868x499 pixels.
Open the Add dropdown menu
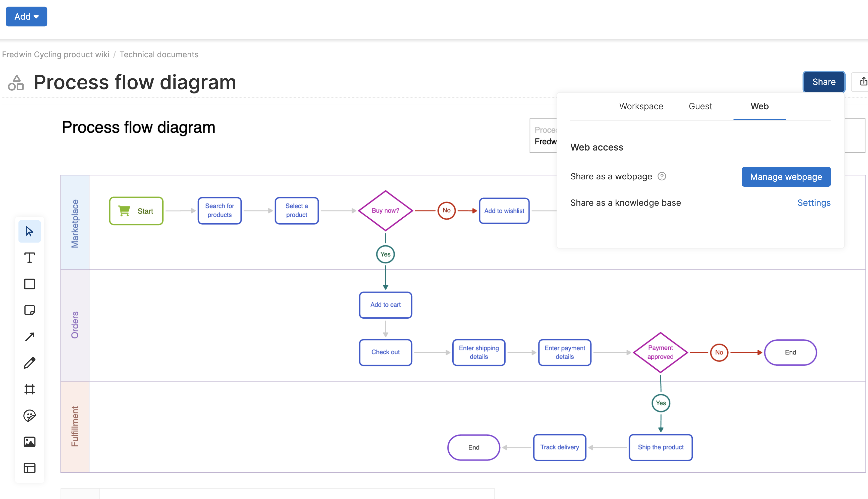click(x=26, y=16)
